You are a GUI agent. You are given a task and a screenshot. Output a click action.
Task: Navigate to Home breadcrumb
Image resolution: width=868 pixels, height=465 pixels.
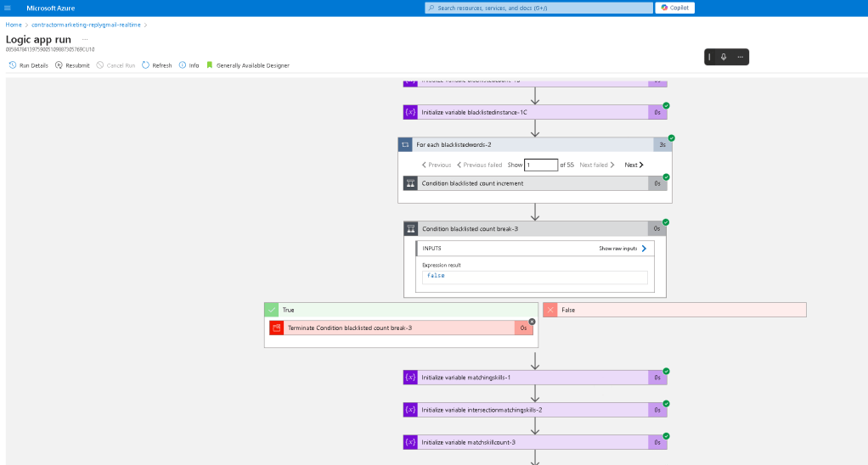[x=14, y=25]
